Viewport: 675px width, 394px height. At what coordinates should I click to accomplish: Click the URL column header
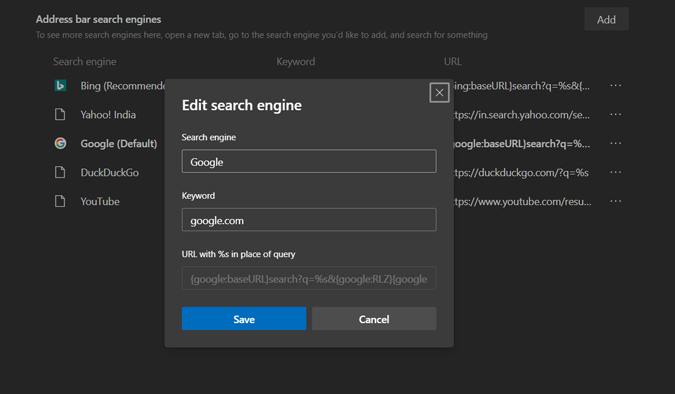(452, 62)
